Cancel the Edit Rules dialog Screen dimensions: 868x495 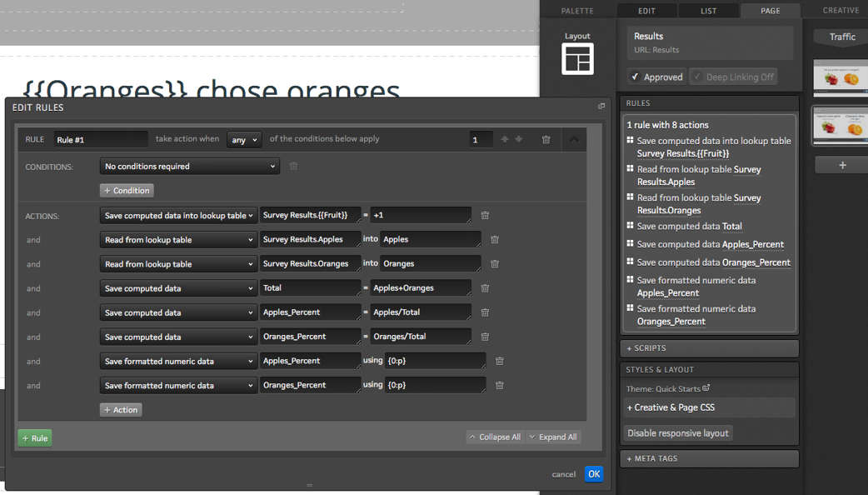(564, 474)
